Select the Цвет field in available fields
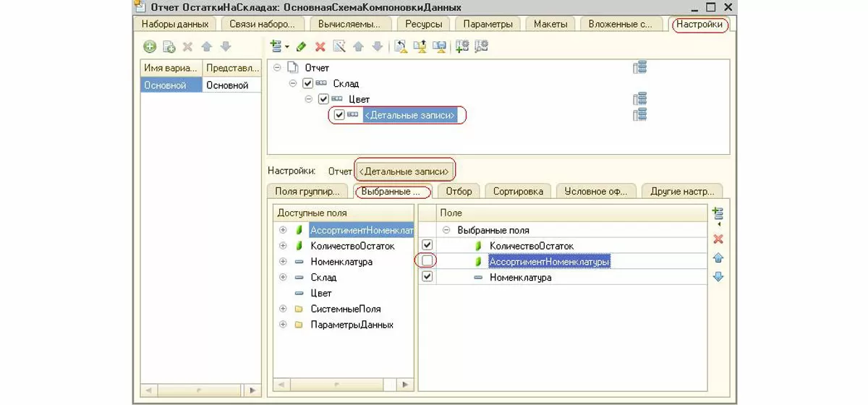Screen dimensions: 868x405 point(321,293)
